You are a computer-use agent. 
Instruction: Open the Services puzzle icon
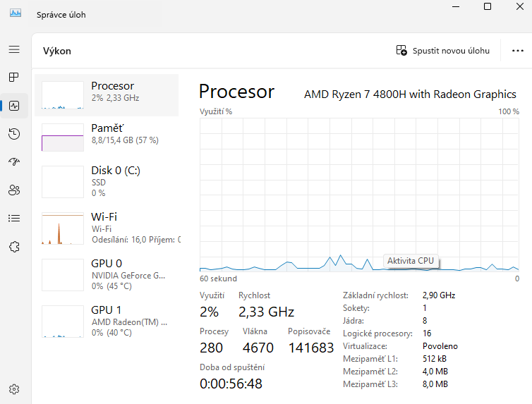[14, 246]
